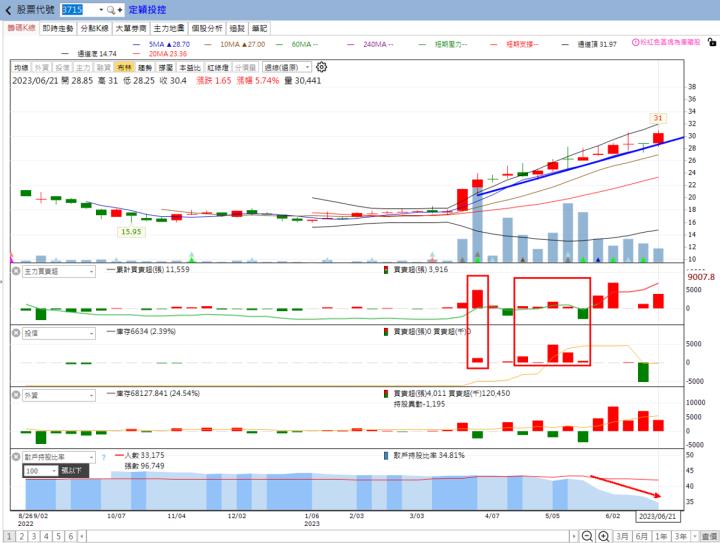Screen dimensions: 720x543
Task: Open the range dropdown arrow after 3年
Action: [x=694, y=536]
